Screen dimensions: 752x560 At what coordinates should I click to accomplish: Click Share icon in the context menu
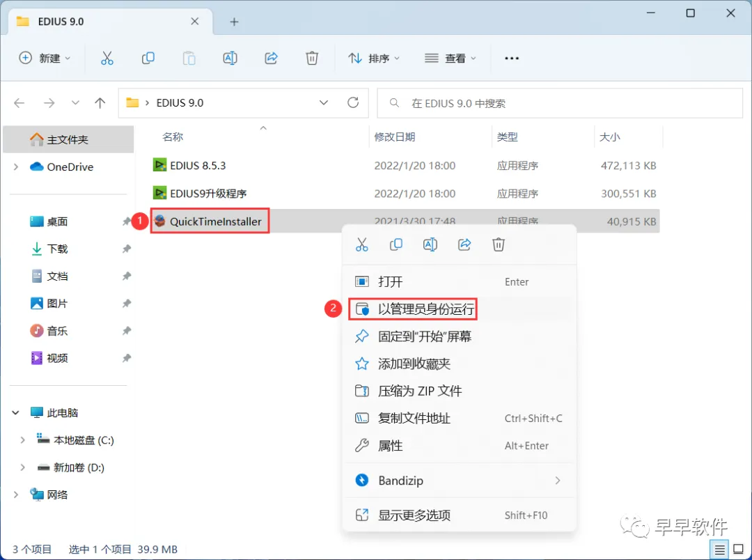click(x=464, y=244)
